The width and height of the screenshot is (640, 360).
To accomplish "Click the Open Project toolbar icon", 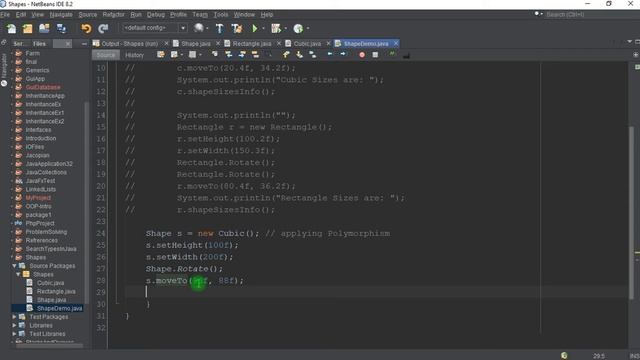I will pyautogui.click(x=44, y=28).
